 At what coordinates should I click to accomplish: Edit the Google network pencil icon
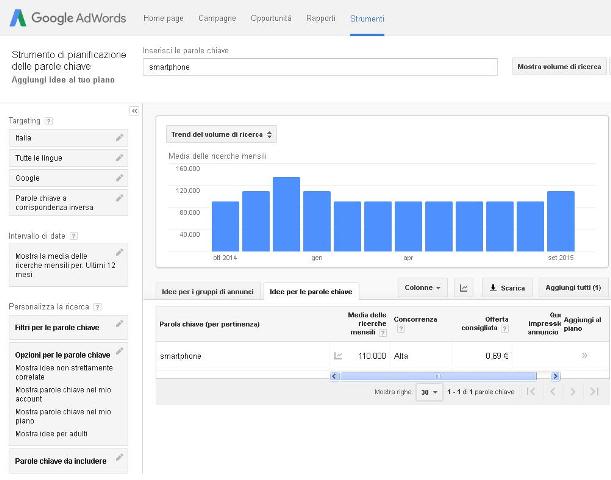tap(120, 178)
